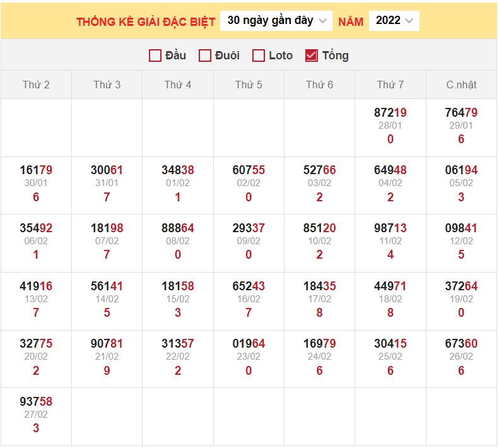Screen dimensions: 499x448
Task: Select the Thứ 7 column header
Action: tap(390, 85)
